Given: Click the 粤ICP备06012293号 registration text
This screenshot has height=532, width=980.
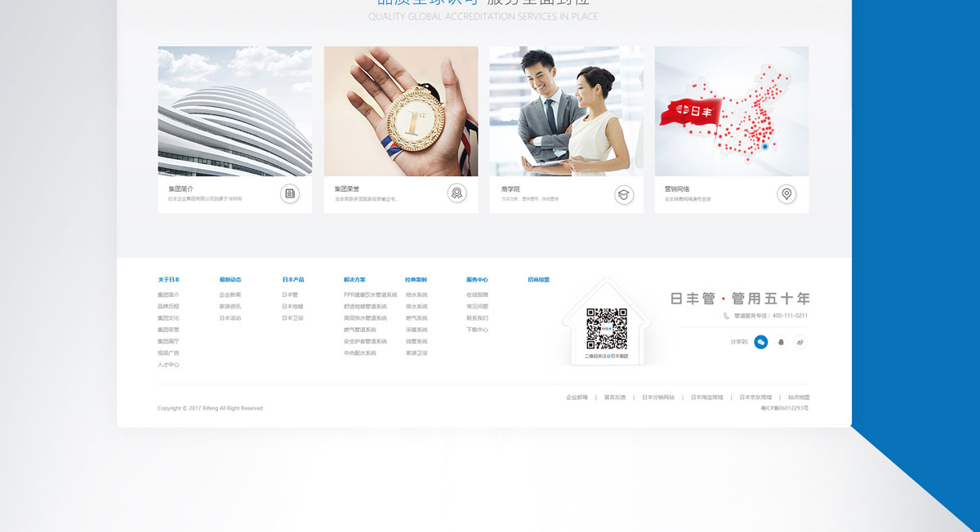Looking at the screenshot, I should point(785,408).
